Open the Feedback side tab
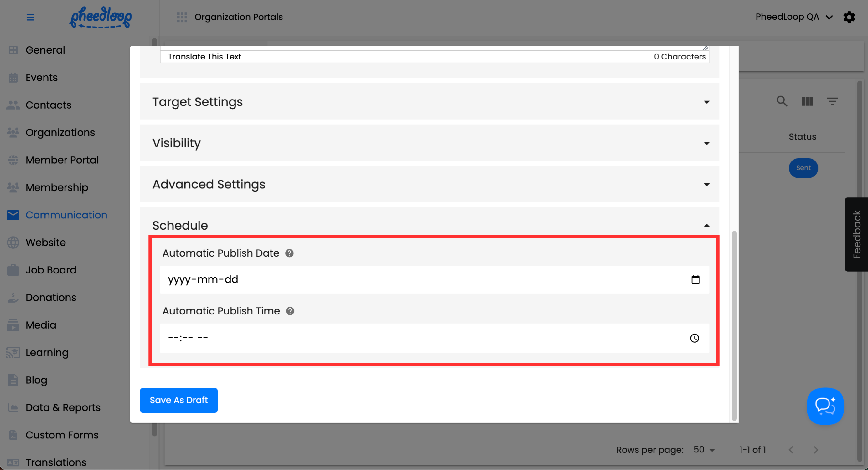Image resolution: width=868 pixels, height=470 pixels. [x=856, y=234]
